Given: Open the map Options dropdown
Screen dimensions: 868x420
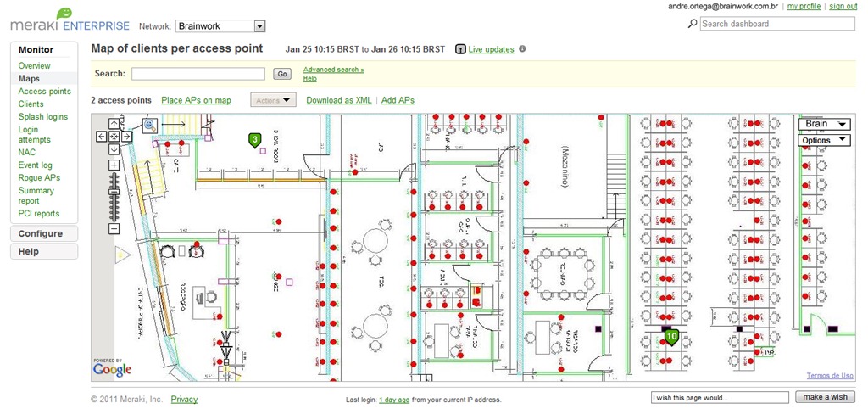Looking at the screenshot, I should point(824,140).
